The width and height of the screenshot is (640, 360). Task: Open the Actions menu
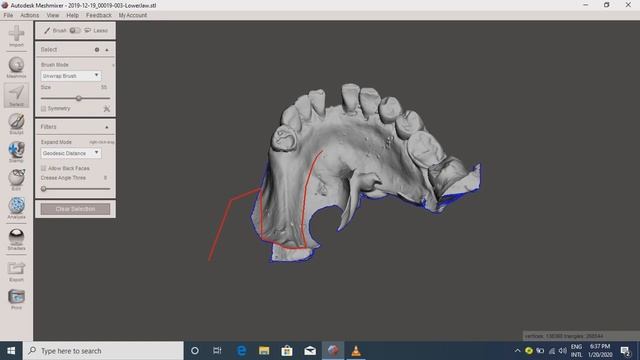(x=29, y=15)
